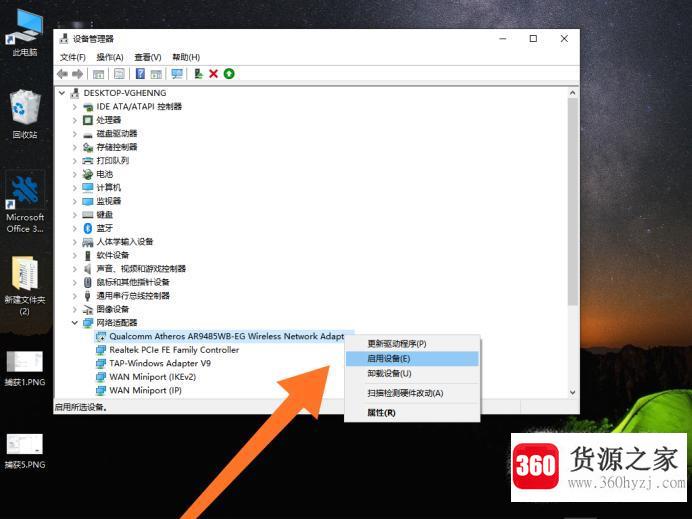Image resolution: width=692 pixels, height=519 pixels.
Task: Click the 处理器 processor icon in tree
Action: click(88, 120)
